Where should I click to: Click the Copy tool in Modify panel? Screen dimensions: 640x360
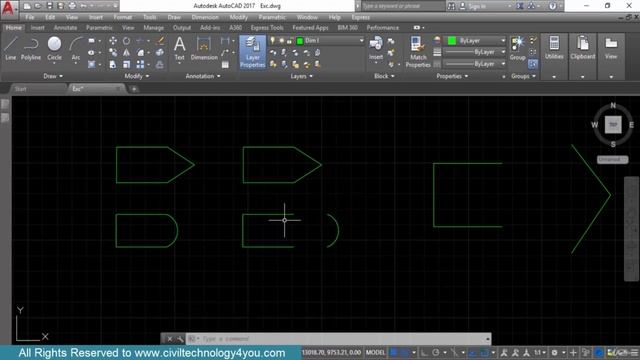point(113,53)
